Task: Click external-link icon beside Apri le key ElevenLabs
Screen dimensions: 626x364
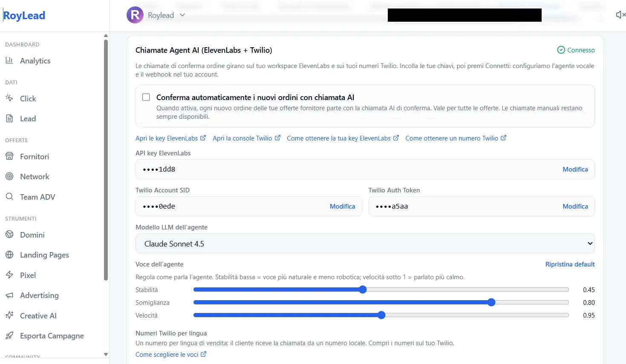Action: coord(203,138)
